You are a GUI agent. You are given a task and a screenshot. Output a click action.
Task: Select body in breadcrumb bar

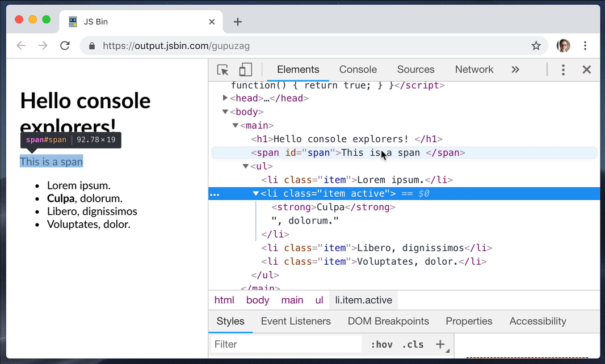click(258, 300)
